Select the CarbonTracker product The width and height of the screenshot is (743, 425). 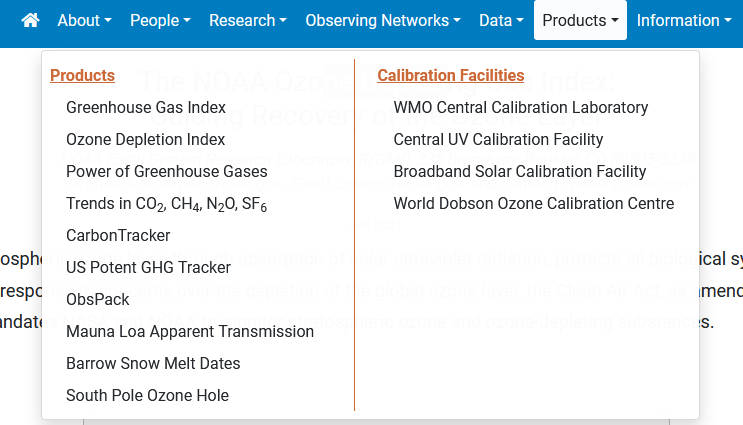118,235
